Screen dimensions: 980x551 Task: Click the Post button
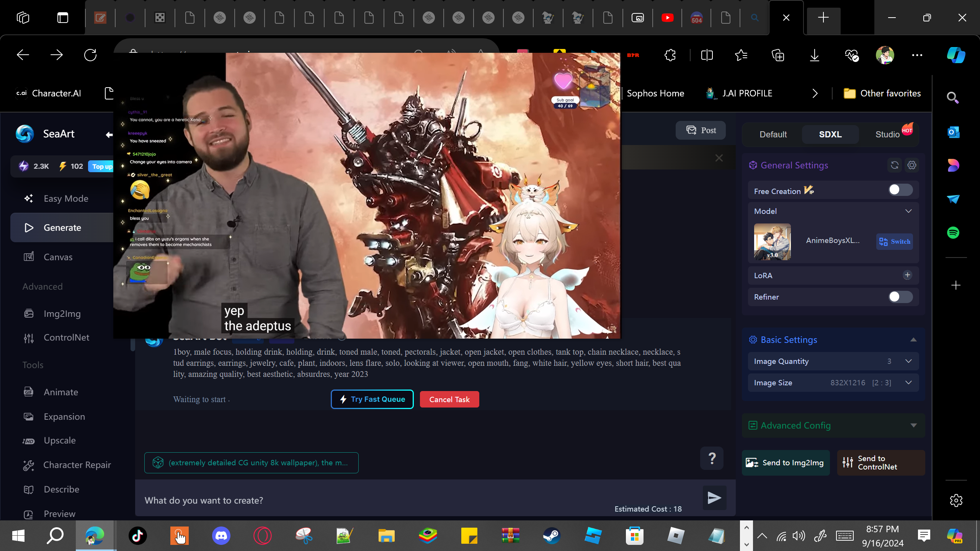point(701,130)
